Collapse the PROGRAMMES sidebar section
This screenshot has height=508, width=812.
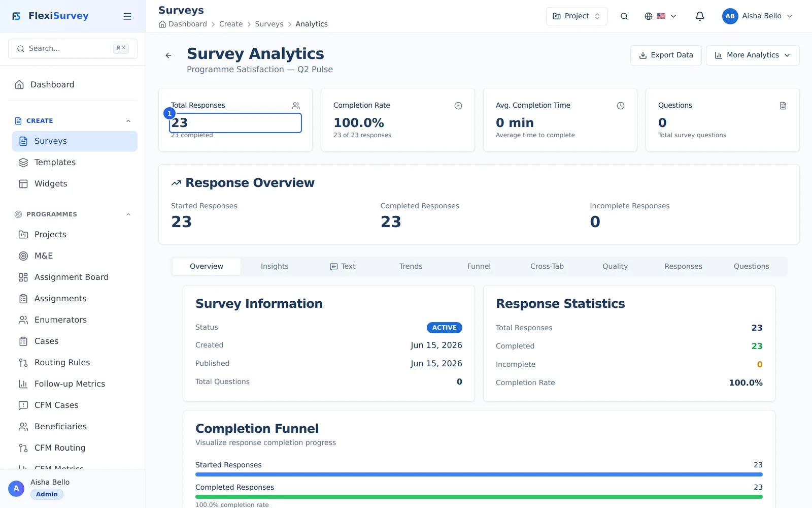(128, 214)
